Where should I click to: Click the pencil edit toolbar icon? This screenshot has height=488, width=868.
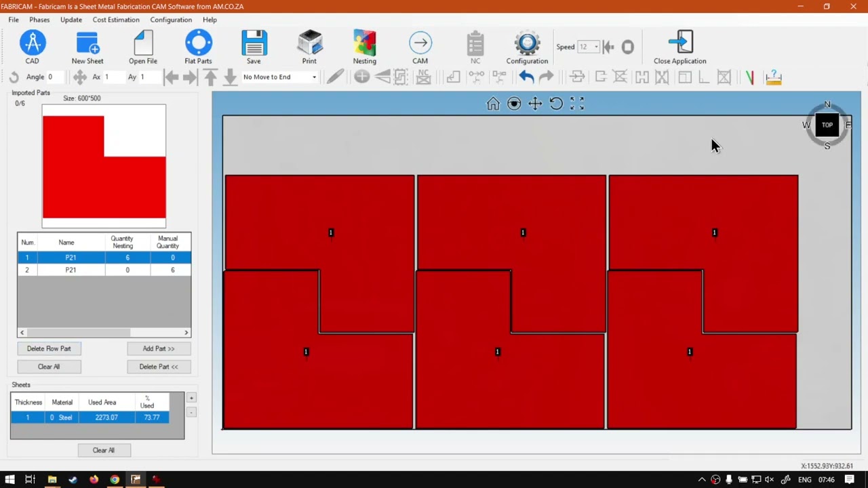click(334, 77)
